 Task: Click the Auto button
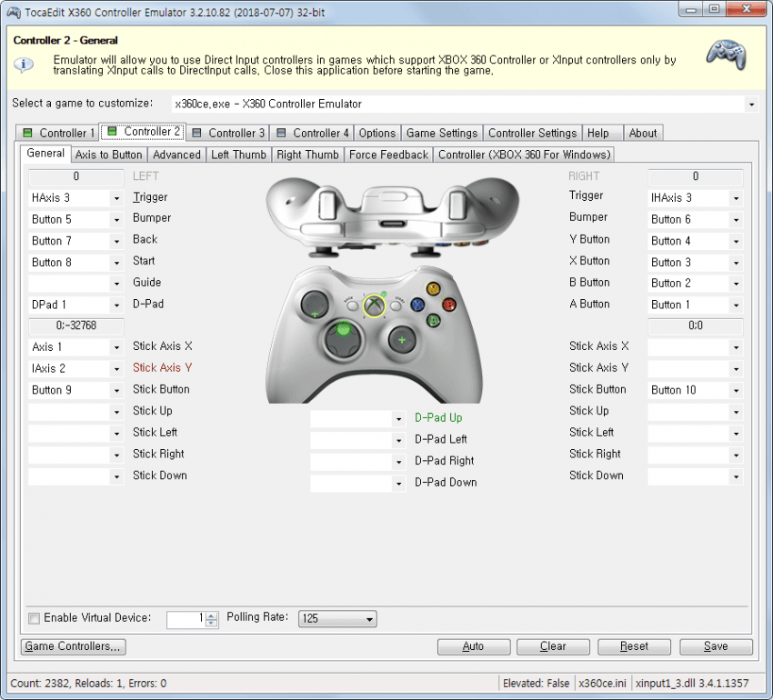click(x=473, y=646)
